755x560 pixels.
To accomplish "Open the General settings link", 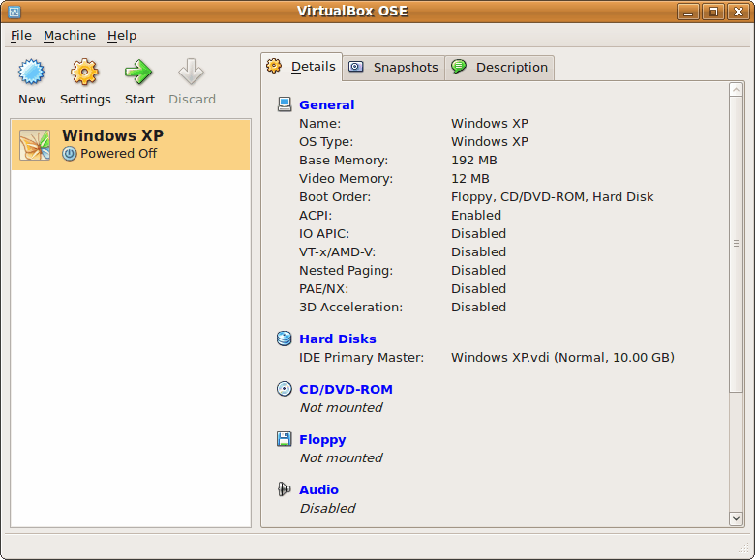I will pos(326,104).
